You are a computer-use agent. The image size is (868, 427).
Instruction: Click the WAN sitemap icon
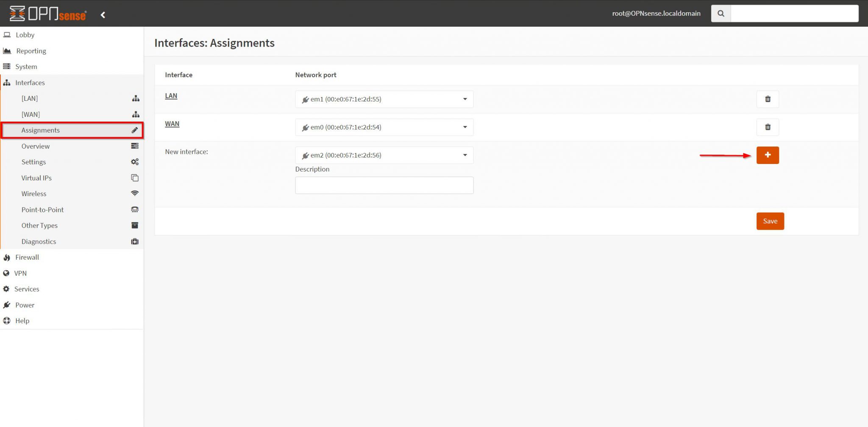(136, 114)
